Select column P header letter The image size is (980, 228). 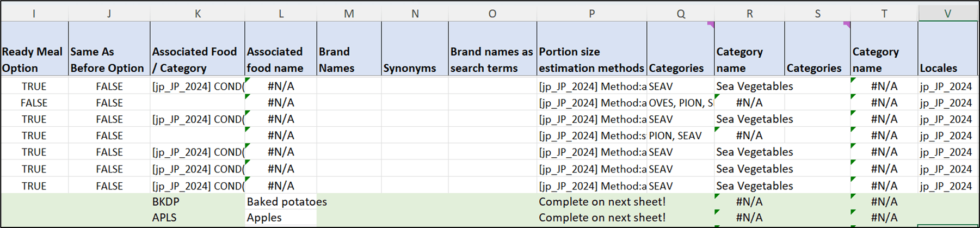pos(591,14)
